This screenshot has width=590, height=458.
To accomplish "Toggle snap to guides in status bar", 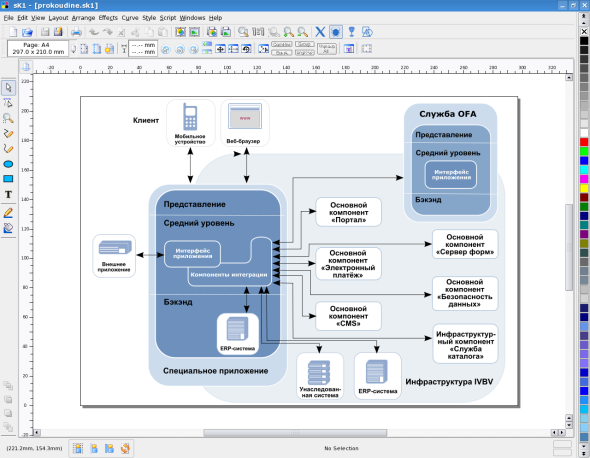I will [94, 448].
